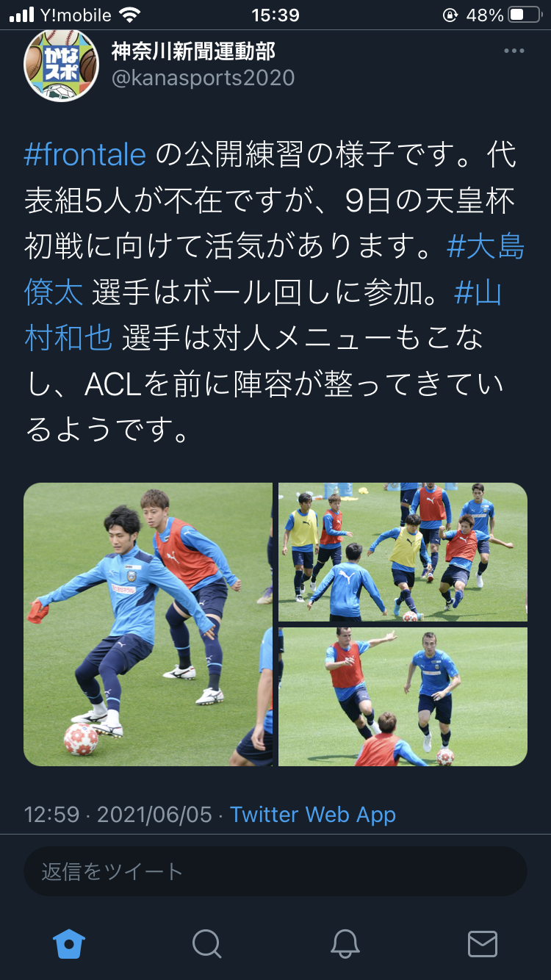551x980 pixels.
Task: Open the three-dot tweet options menu
Action: click(514, 51)
